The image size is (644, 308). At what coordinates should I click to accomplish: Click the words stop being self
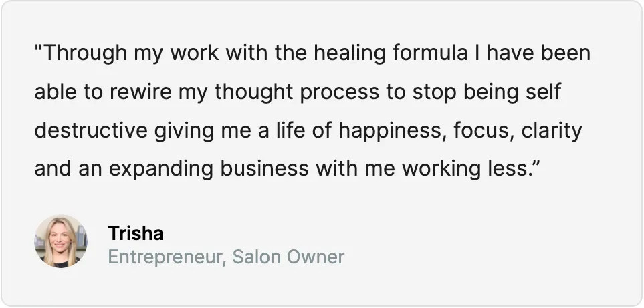(486, 92)
